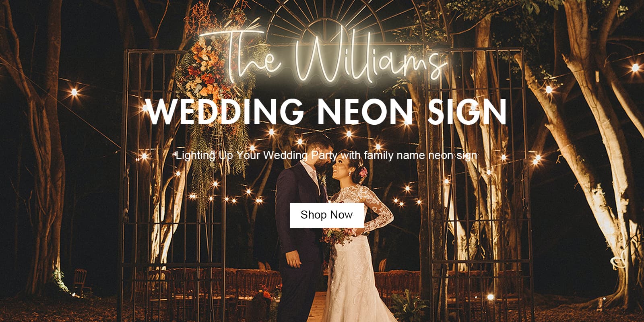The width and height of the screenshot is (644, 322).
Task: Click the word WEDDING in the headline
Action: coord(226,111)
